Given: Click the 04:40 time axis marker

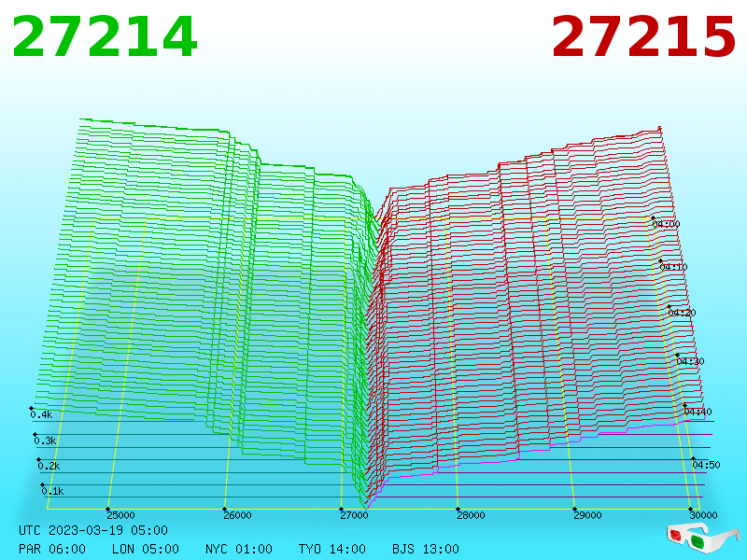Looking at the screenshot, I should point(698,412).
